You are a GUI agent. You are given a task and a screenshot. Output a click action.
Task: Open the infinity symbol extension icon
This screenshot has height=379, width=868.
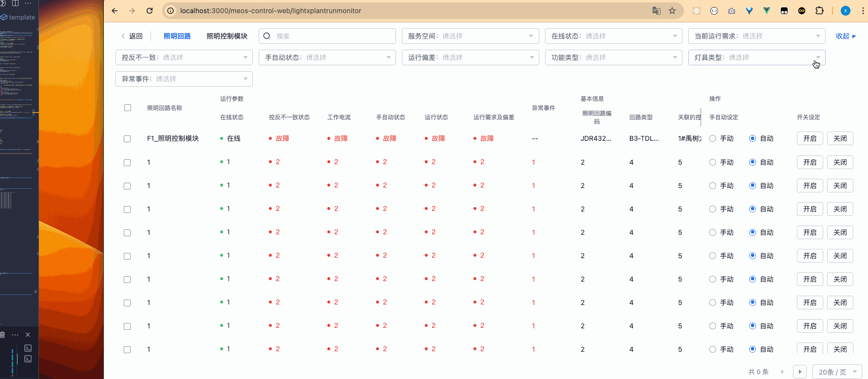[x=802, y=11]
